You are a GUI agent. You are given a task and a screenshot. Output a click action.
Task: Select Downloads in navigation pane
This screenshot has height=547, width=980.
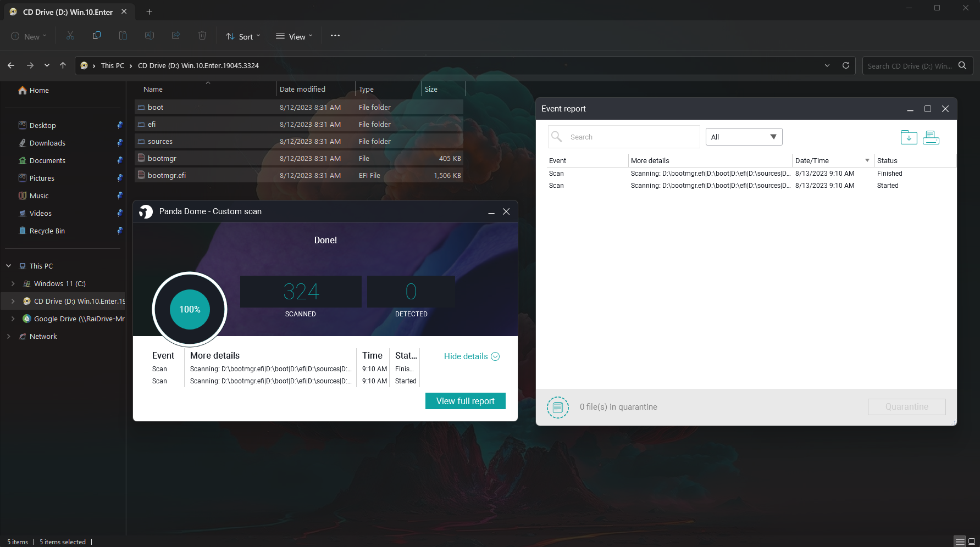pos(47,143)
